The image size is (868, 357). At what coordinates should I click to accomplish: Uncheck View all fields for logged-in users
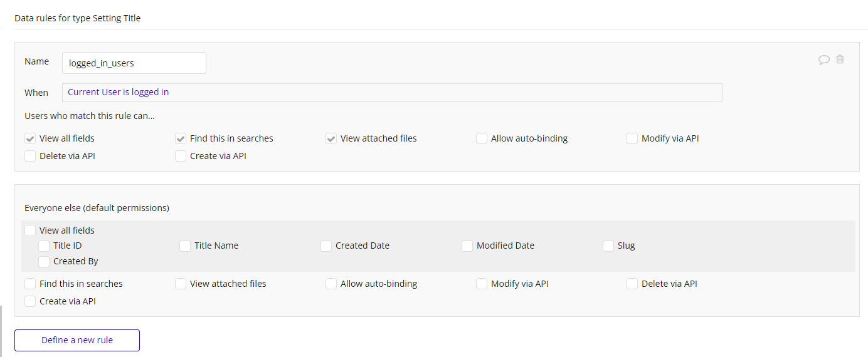coord(30,138)
